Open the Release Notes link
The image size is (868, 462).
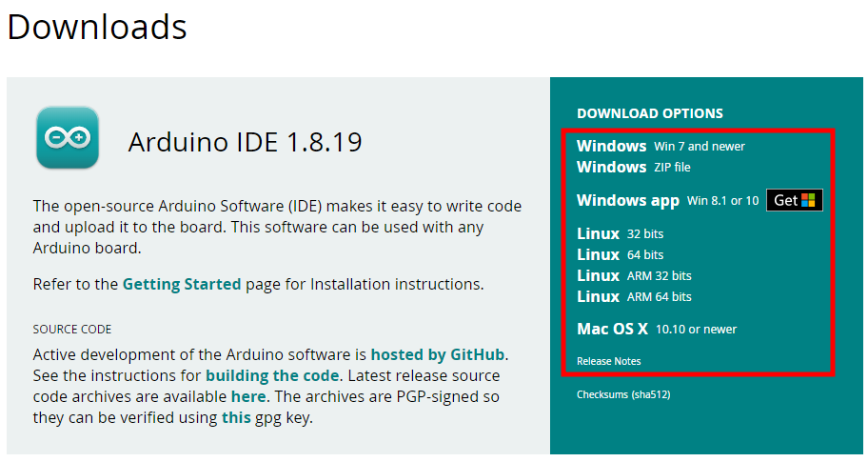click(x=608, y=361)
